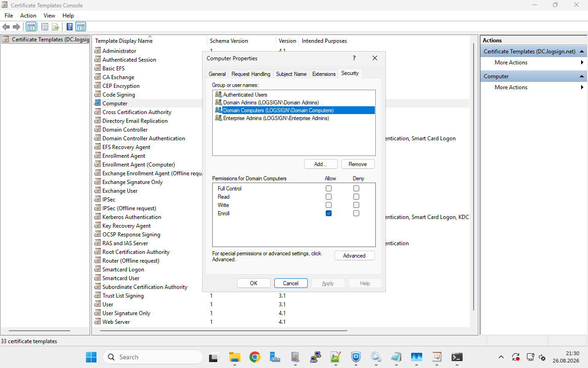Click the network tray icon
Image resolution: width=588 pixels, height=368 pixels.
pos(530,357)
